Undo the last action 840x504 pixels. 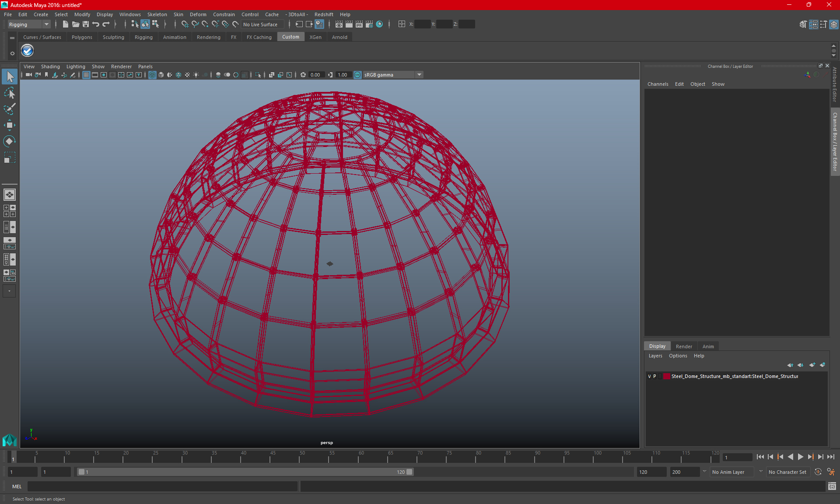(96, 24)
